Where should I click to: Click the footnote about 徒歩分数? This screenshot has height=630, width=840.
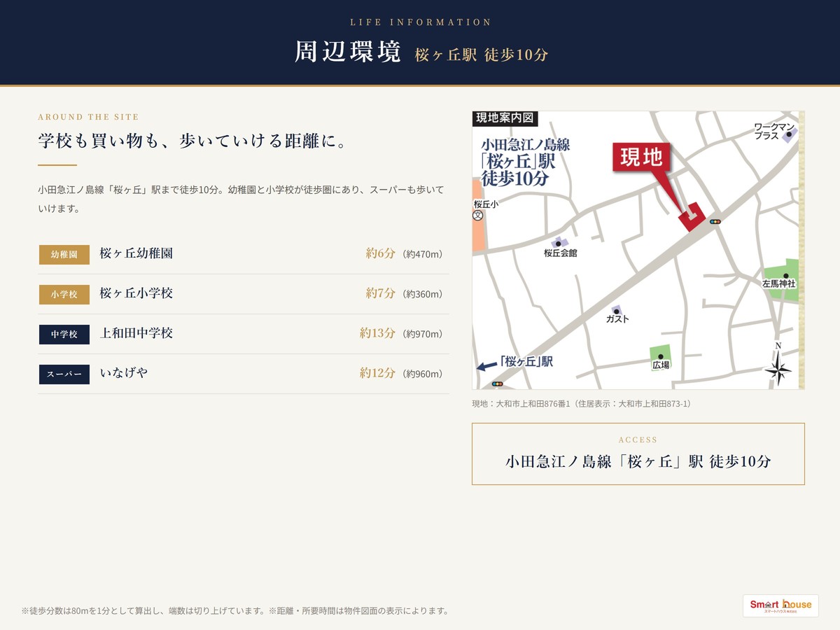(x=234, y=610)
